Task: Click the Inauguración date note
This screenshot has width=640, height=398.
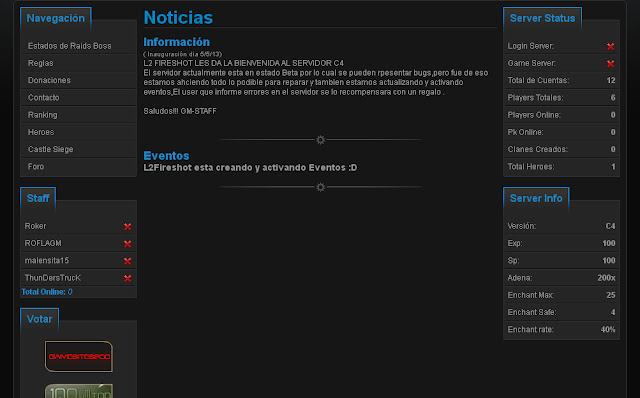Action: click(182, 54)
